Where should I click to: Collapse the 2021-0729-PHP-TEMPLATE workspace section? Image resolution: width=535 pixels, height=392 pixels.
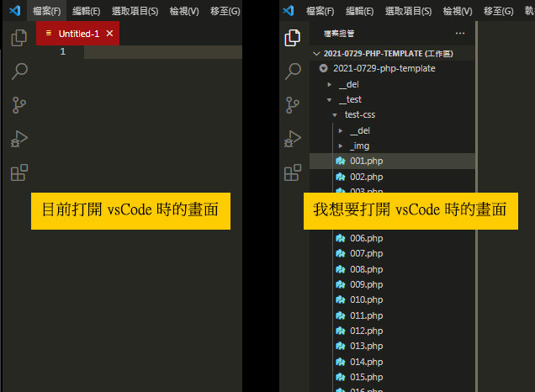point(392,54)
